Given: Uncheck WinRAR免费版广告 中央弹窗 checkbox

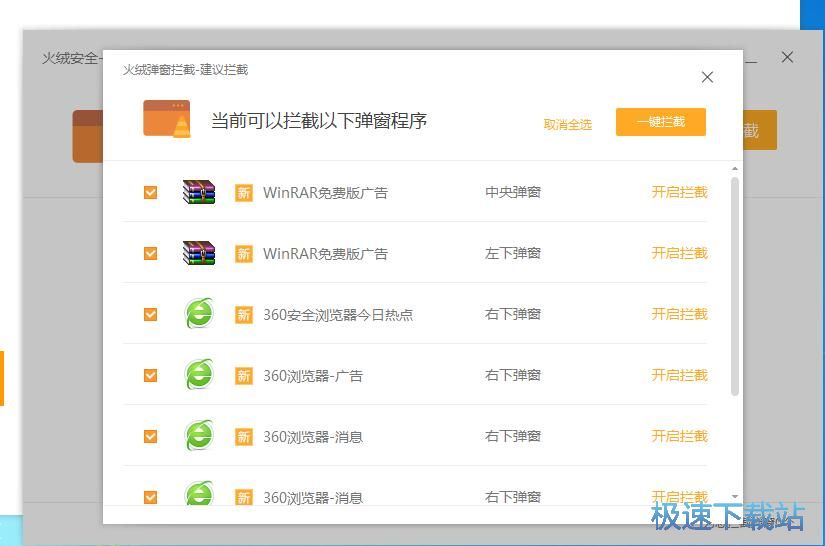Looking at the screenshot, I should click(x=150, y=193).
